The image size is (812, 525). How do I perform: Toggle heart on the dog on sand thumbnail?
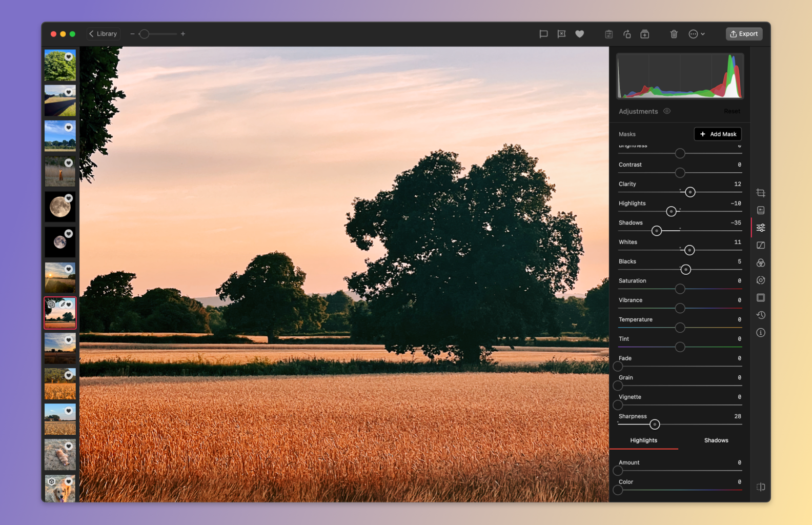pos(69,446)
